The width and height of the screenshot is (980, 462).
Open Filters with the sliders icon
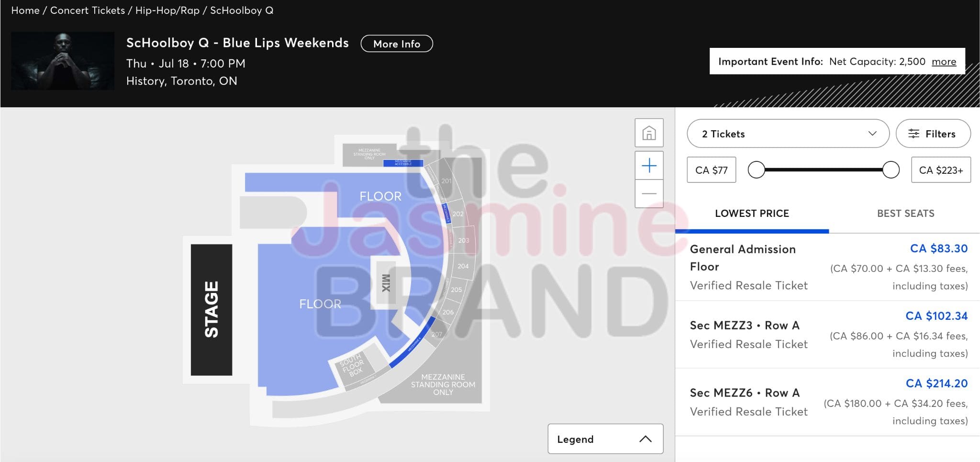[x=933, y=134]
